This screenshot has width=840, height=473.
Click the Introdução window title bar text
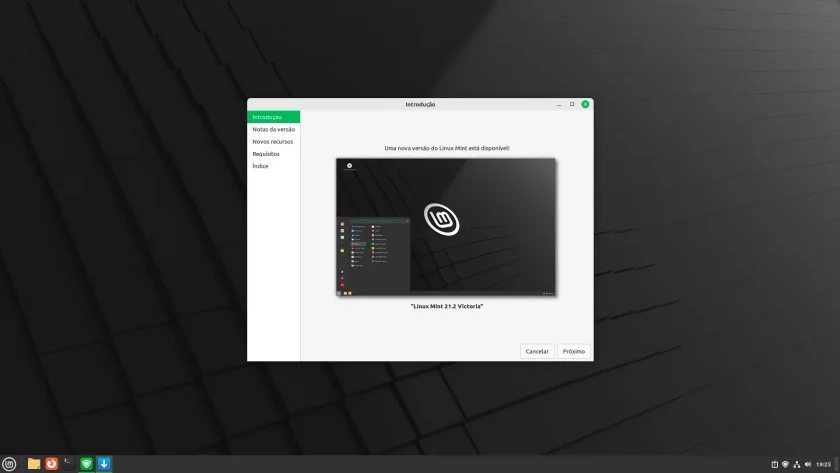coord(420,104)
